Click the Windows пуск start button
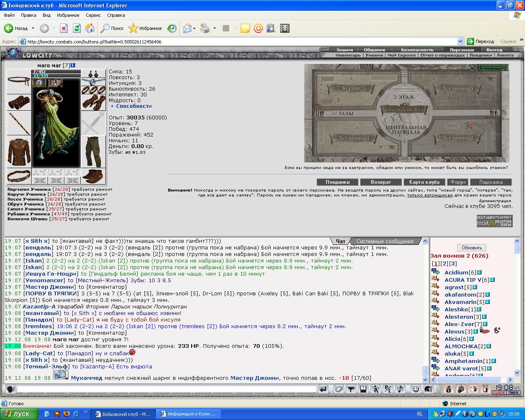 point(20,414)
